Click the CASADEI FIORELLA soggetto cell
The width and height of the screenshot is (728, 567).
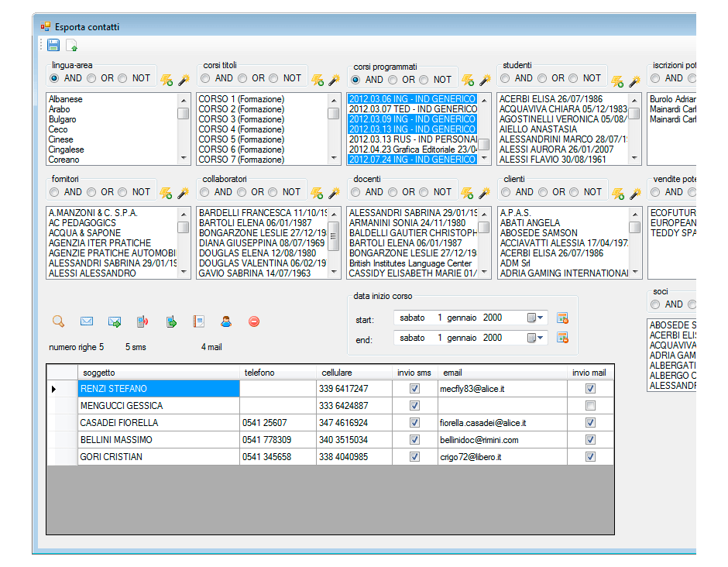pos(158,423)
